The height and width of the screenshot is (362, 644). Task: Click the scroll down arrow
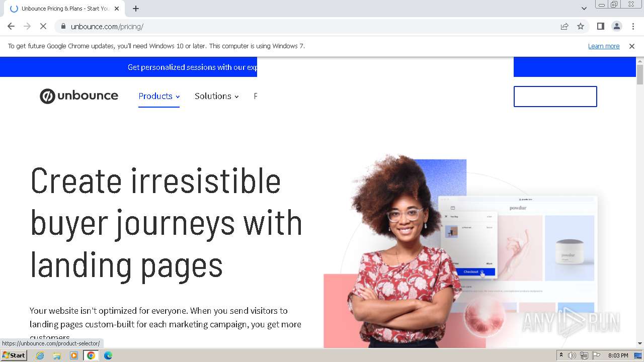click(640, 343)
